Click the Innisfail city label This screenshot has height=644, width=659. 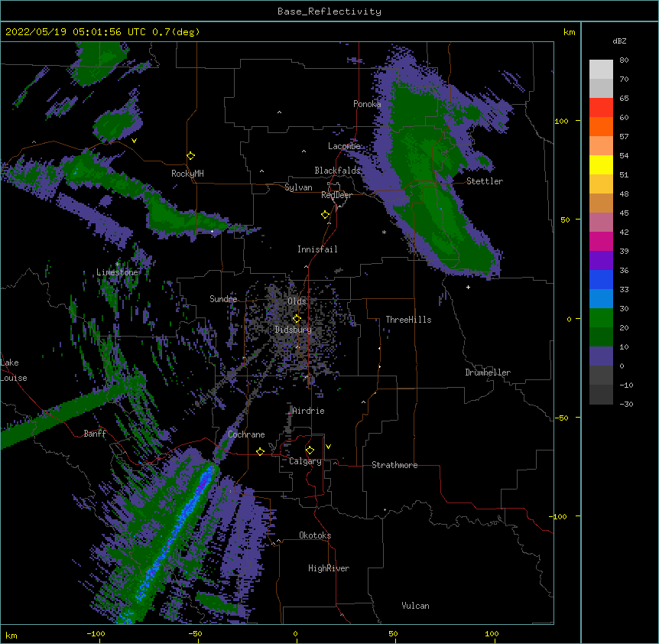click(317, 249)
